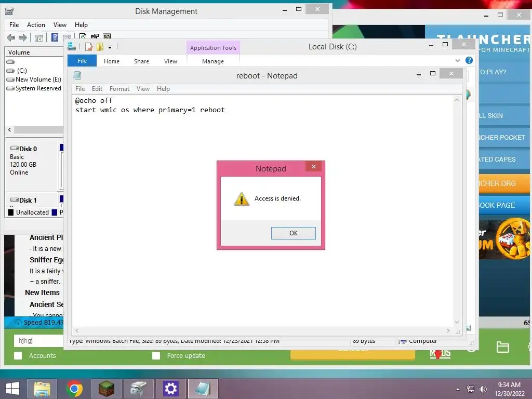Screen dimensions: 532x399
Task: Toggle the console tree icon in Disk Management
Action: tap(38, 38)
